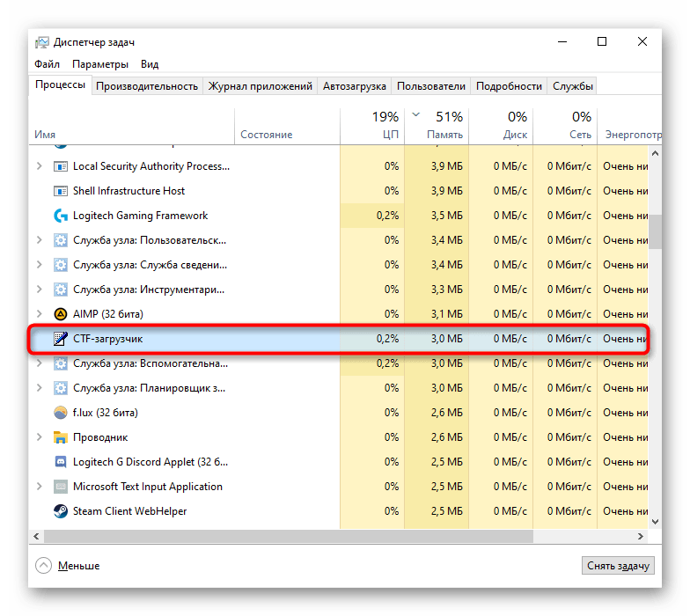Screen dimensions: 690x616
Task: Expand Служба узла: Вспомогательна… row
Action: 39,363
